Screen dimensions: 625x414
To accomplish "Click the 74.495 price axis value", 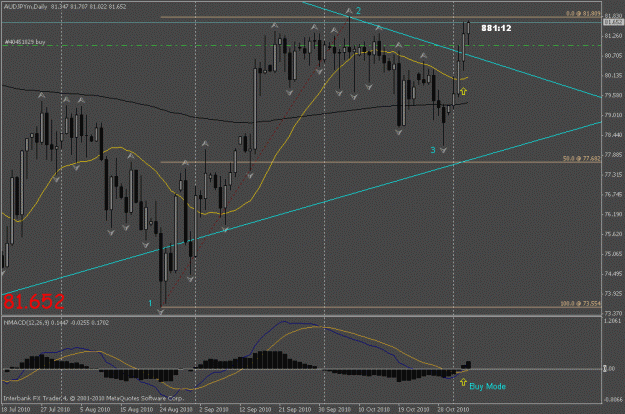I will tap(614, 274).
